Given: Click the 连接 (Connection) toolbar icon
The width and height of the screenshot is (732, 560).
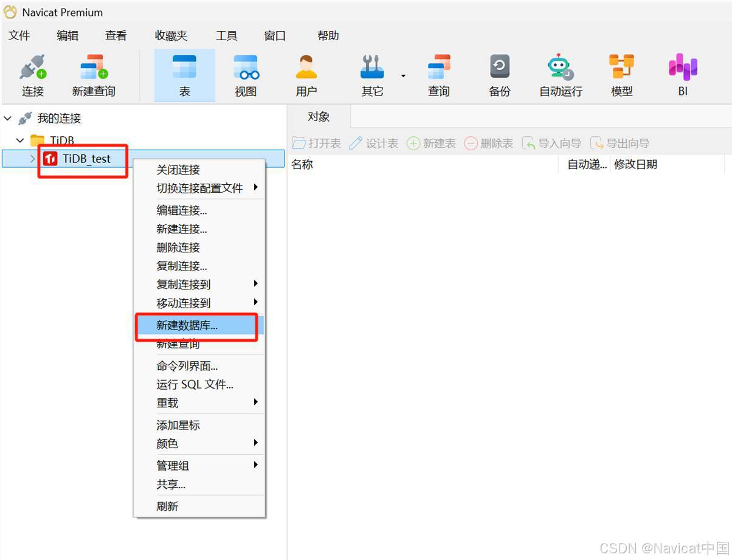Looking at the screenshot, I should [x=33, y=67].
